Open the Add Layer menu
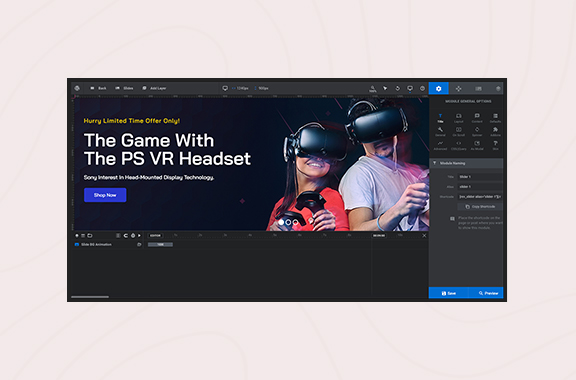 point(154,88)
